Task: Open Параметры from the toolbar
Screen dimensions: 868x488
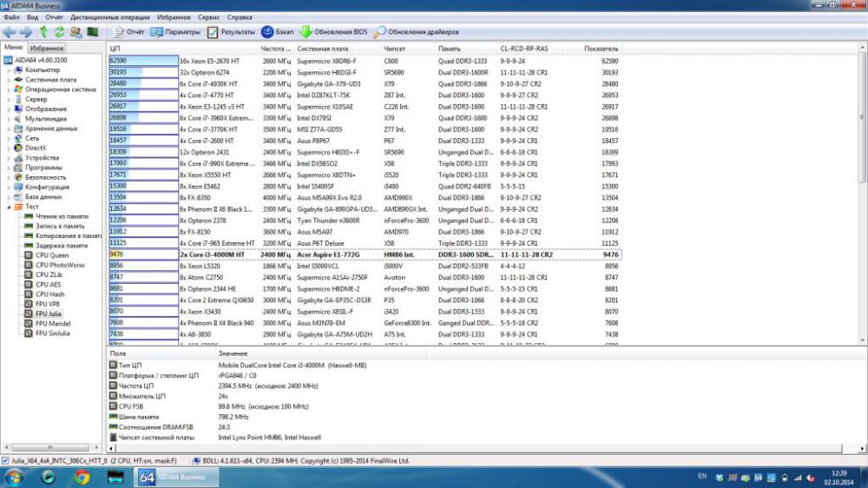Action: click(x=175, y=32)
